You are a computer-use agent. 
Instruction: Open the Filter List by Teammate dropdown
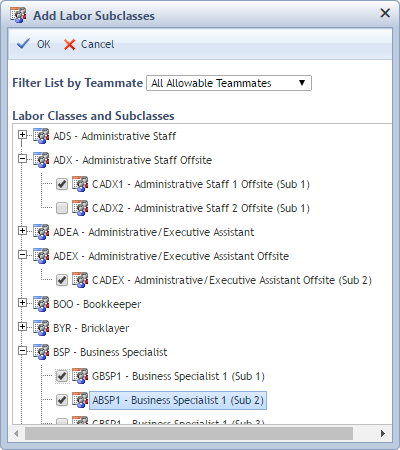pyautogui.click(x=229, y=83)
